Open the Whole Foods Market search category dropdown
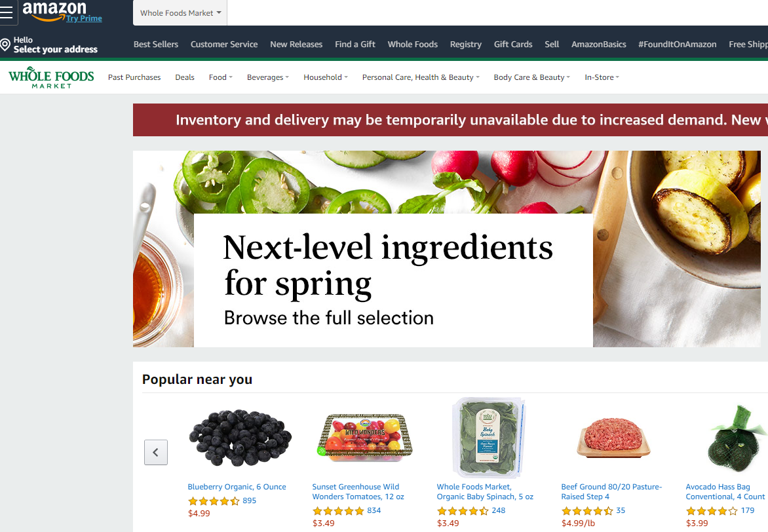The image size is (768, 532). coord(180,12)
